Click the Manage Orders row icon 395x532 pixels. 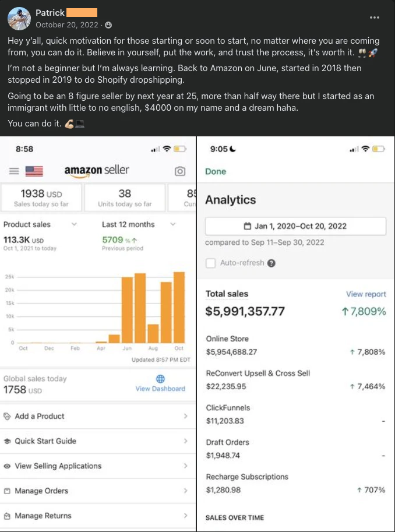[x=7, y=491]
